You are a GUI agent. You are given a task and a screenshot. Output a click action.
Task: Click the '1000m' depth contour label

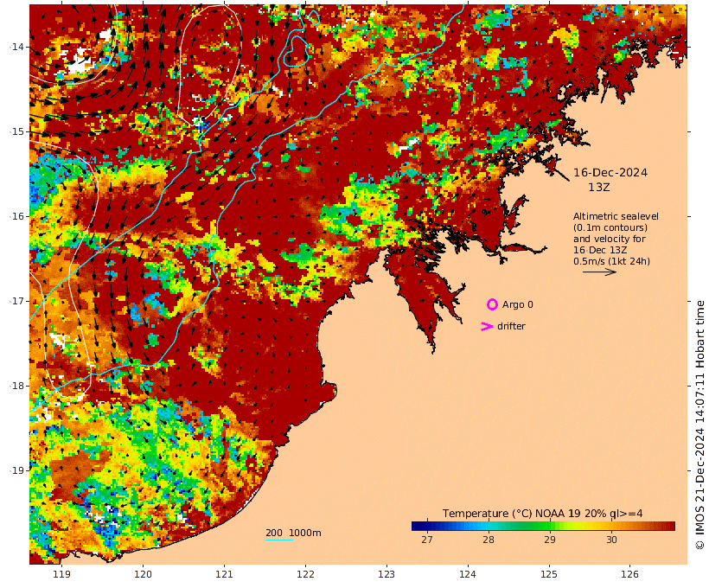pyautogui.click(x=305, y=533)
